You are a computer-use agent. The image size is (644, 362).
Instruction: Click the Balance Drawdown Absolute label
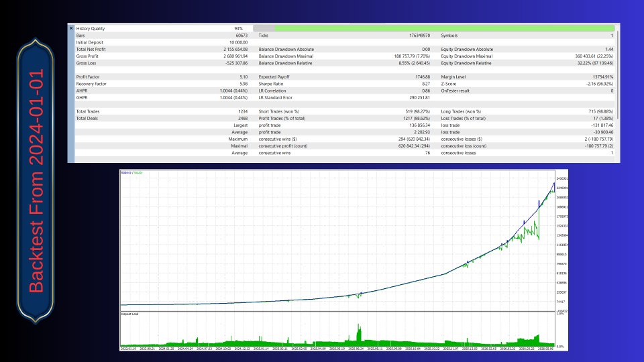(286, 49)
